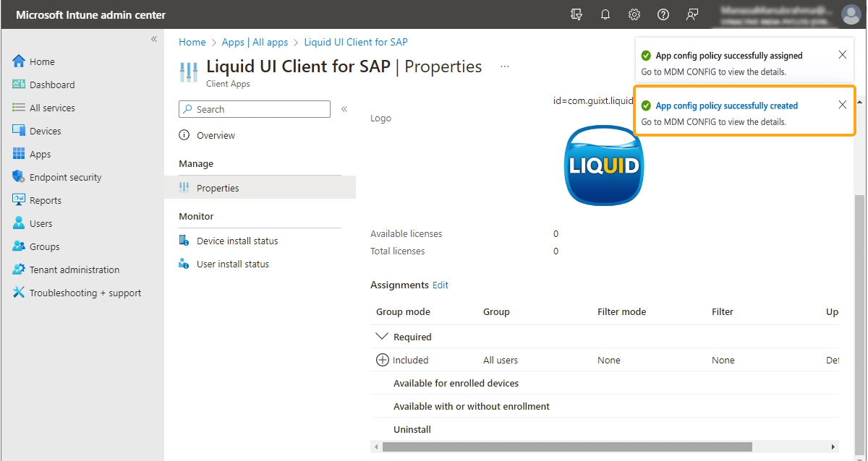Open the notifications bell icon
The image size is (868, 461).
tap(605, 14)
